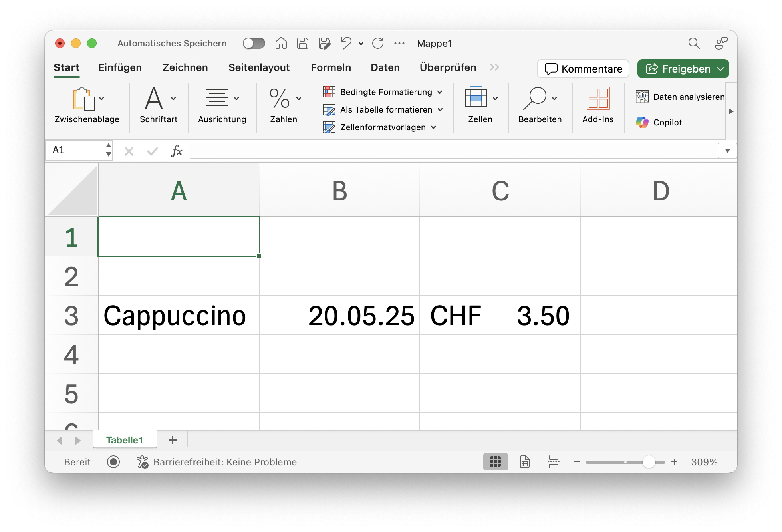
Task: Click the zoom slider handle
Action: (x=649, y=462)
